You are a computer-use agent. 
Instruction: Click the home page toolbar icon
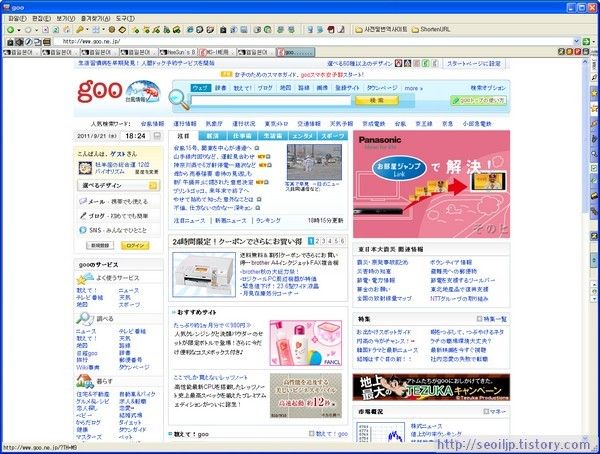click(x=67, y=30)
